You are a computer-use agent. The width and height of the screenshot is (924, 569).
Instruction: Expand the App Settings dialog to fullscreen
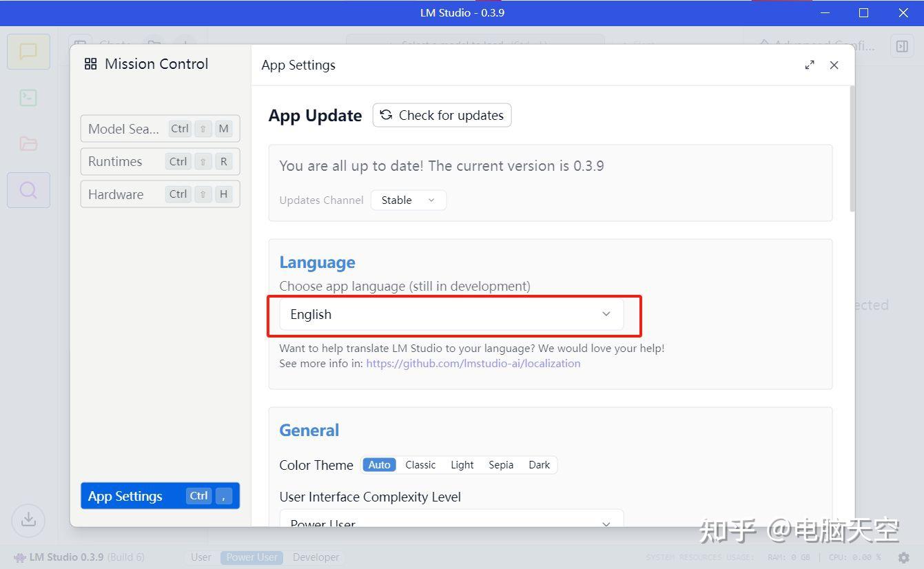pyautogui.click(x=810, y=65)
